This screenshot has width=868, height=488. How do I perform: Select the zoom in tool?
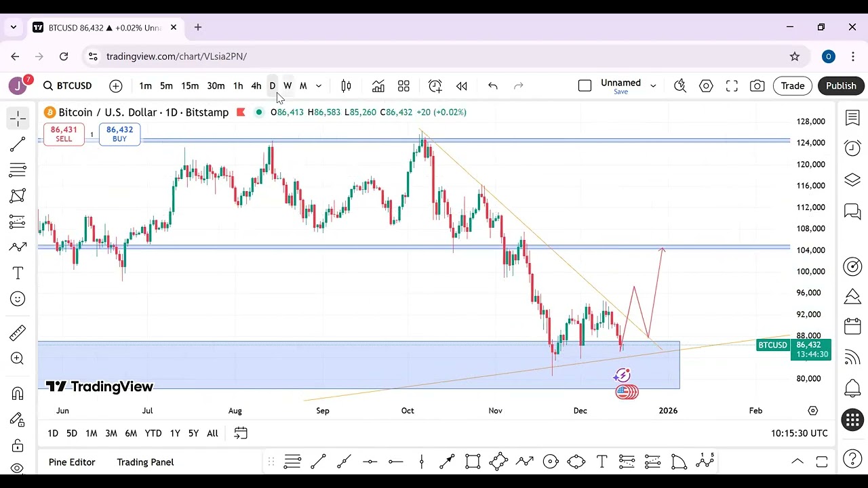[x=18, y=359]
